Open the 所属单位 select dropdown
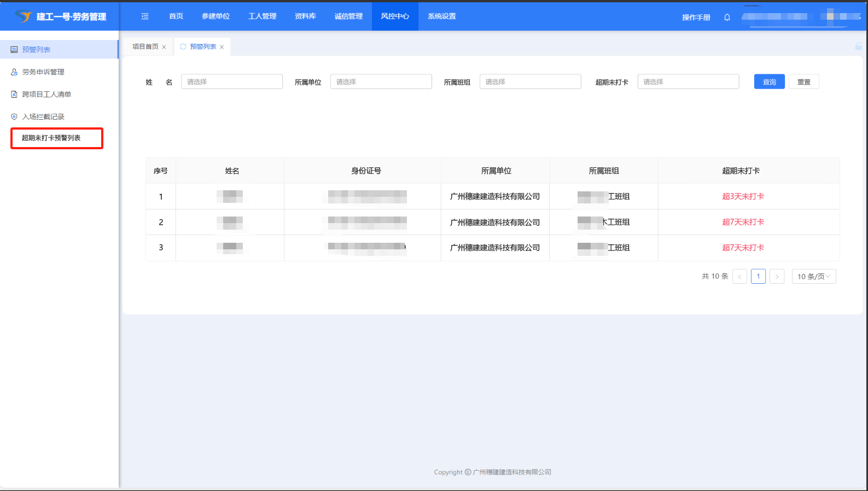 coord(381,82)
